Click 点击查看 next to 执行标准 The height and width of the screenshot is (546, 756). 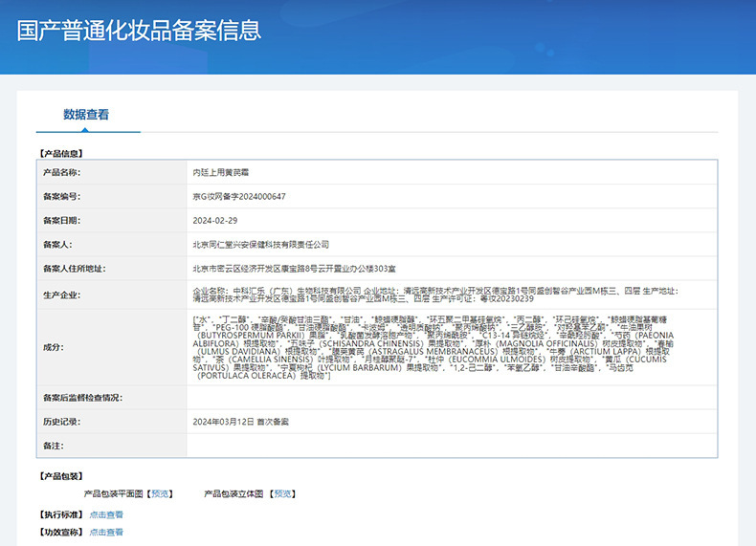[x=106, y=514]
